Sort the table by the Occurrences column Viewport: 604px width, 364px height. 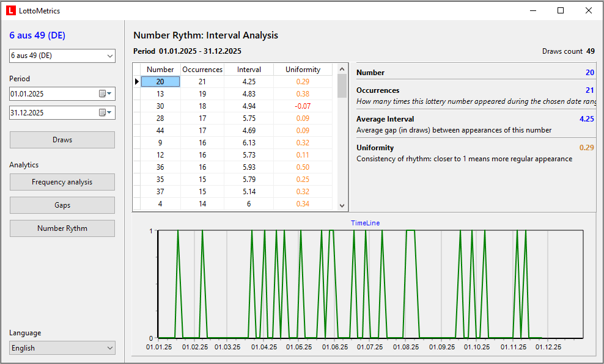point(202,69)
